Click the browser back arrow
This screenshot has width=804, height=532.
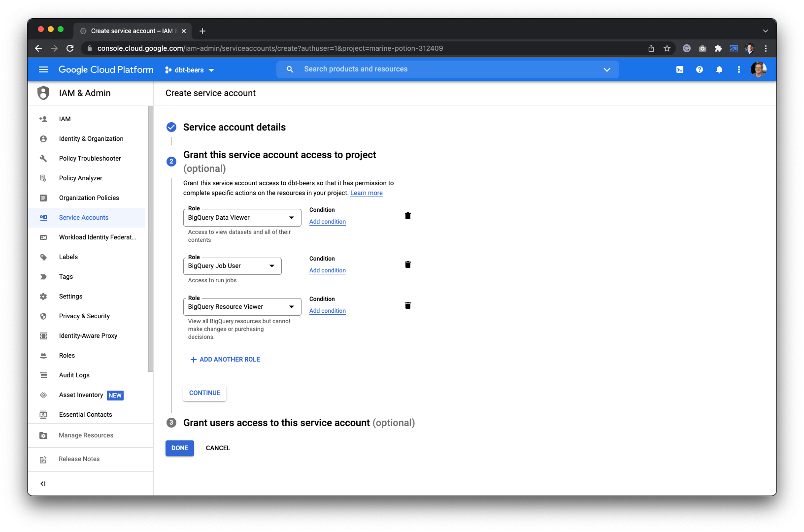38,48
